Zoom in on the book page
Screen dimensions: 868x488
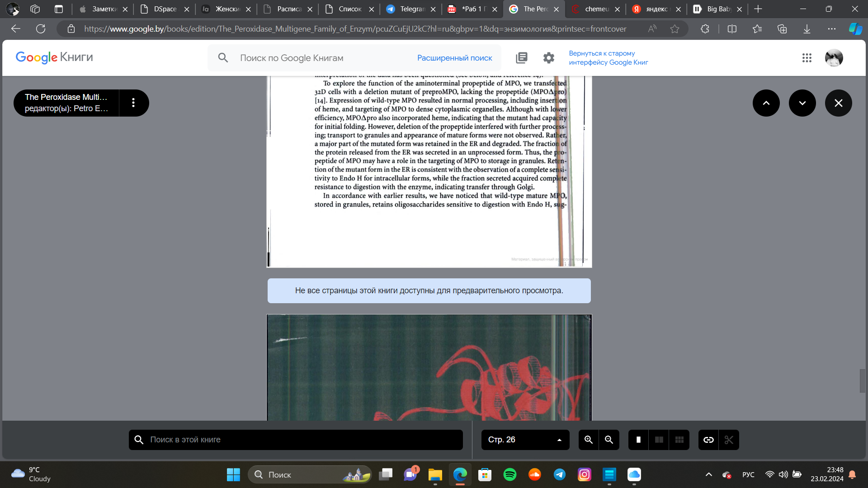point(589,440)
